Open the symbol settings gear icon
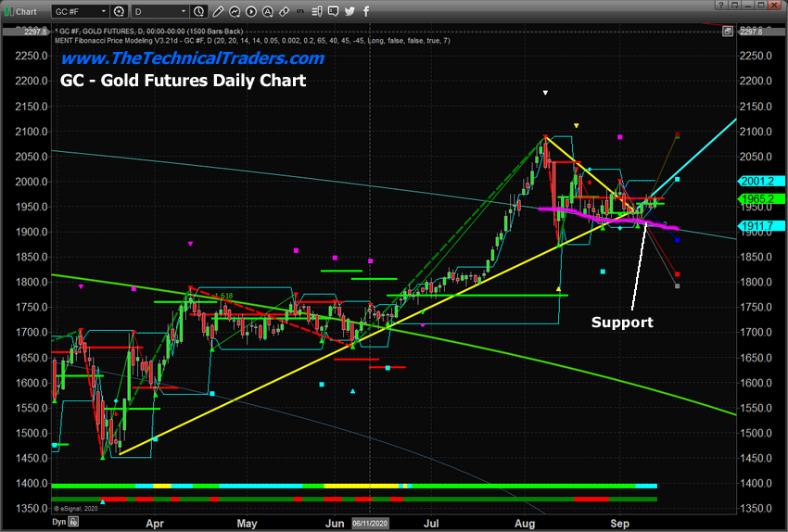The width and height of the screenshot is (788, 532). 121,12
